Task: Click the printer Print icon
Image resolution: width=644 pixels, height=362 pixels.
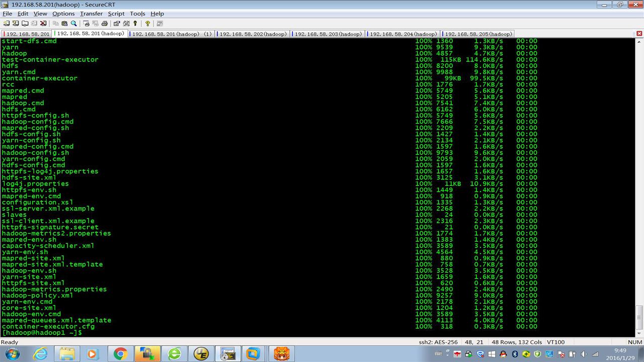Action: 104,23
